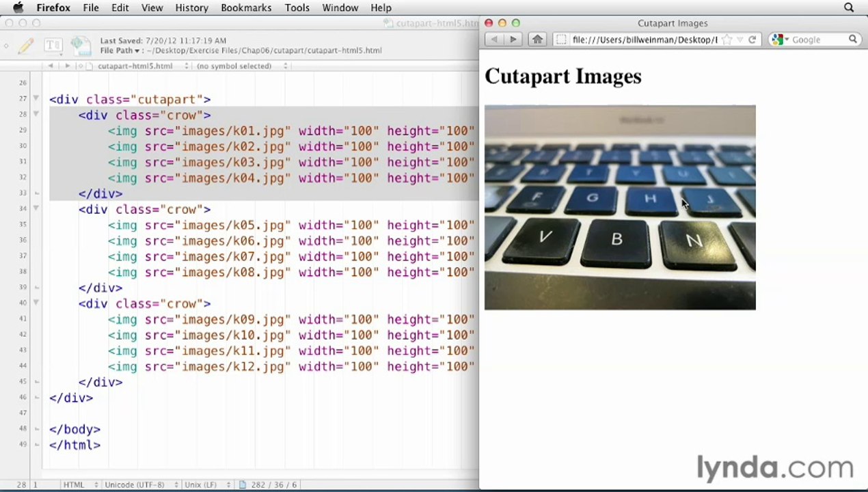Click the k09.jpg img line
Viewport: 868px width, 492px height.
pos(291,319)
